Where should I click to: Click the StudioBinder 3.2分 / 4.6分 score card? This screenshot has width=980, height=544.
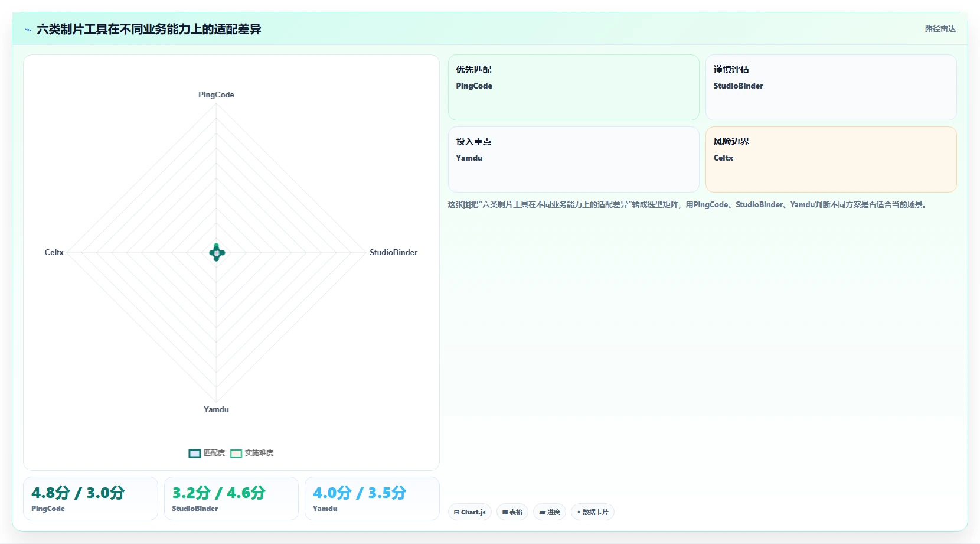point(231,499)
